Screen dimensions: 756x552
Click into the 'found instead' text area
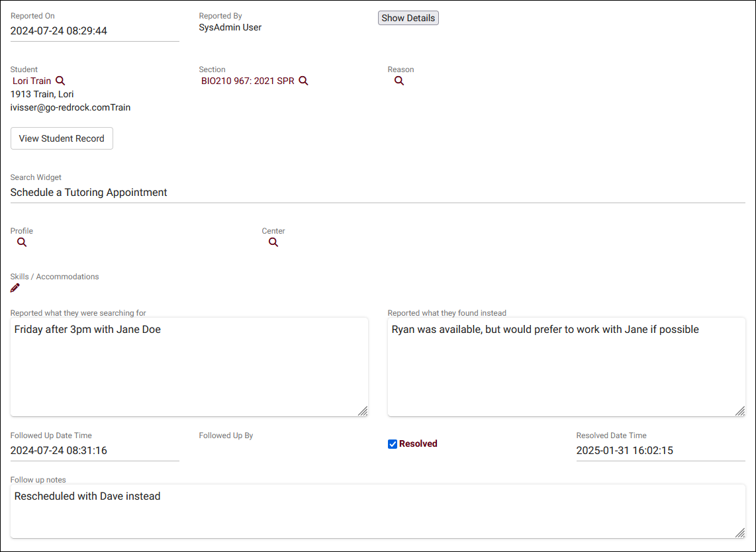[x=566, y=367]
